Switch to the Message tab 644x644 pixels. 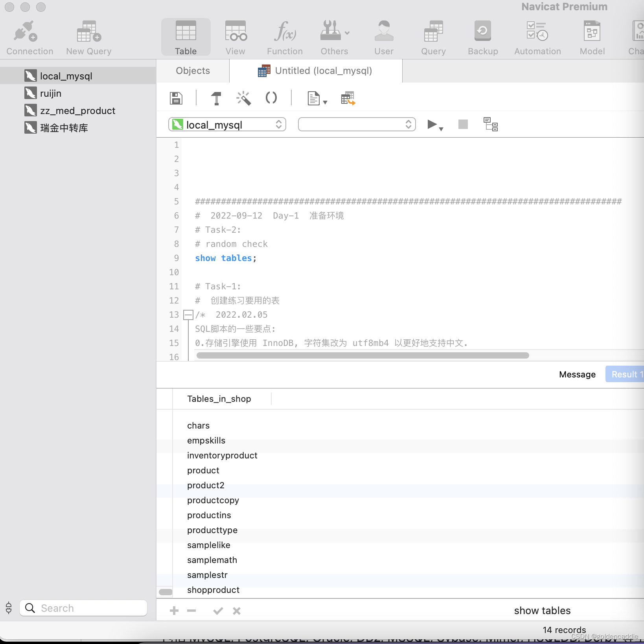(x=577, y=374)
